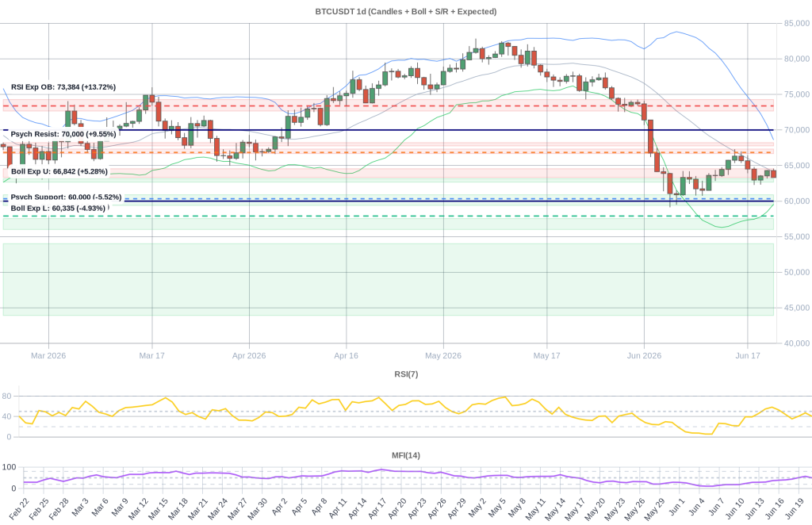The width and height of the screenshot is (812, 525).
Task: Click the 'Apr 20' bottom date label
Action: click(395, 509)
